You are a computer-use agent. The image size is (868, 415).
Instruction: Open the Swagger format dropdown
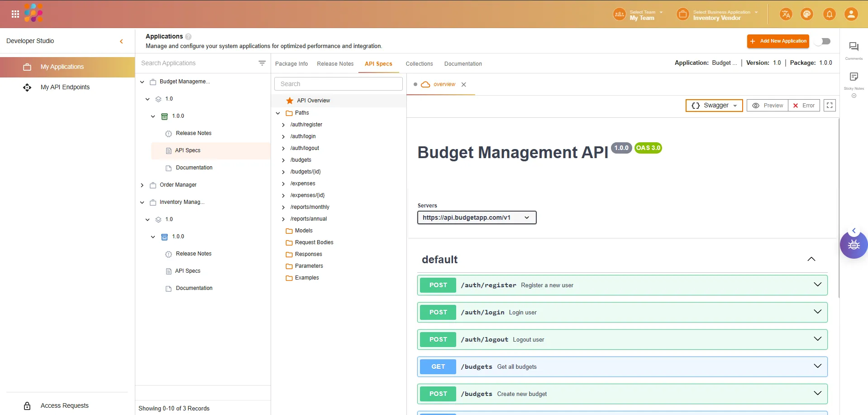click(x=714, y=106)
